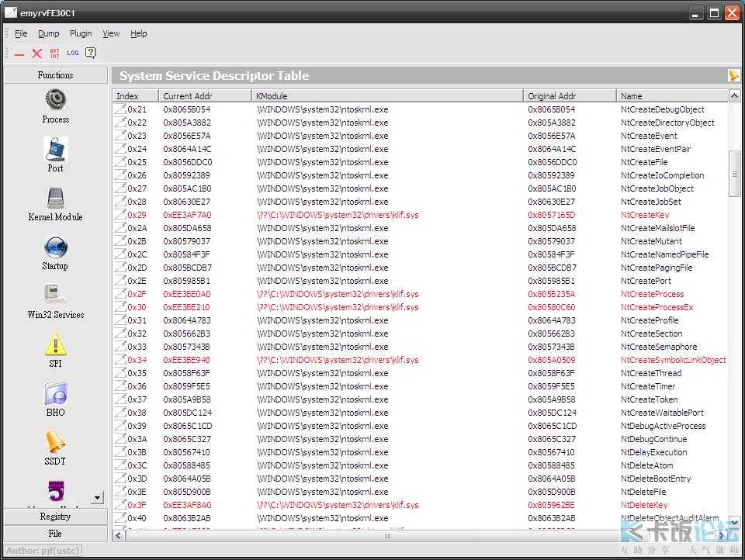Select the NtDeleteKey entry
Screen dimensions: 745x560
click(x=644, y=505)
